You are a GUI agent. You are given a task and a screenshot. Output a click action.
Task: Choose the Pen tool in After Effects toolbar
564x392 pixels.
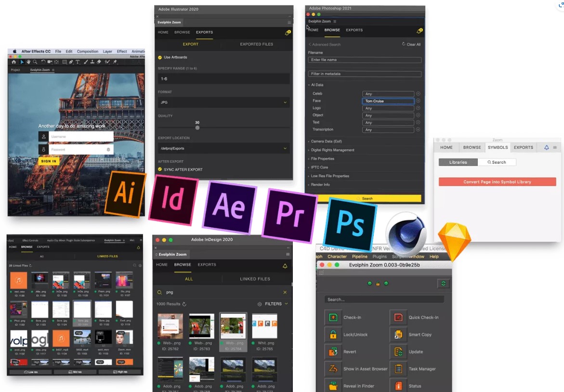pos(71,62)
